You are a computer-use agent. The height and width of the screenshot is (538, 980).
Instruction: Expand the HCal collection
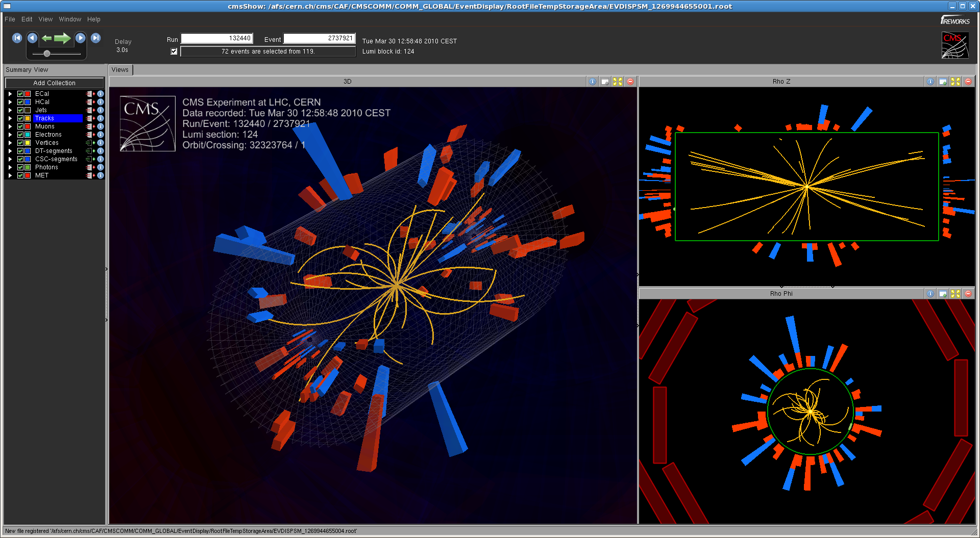click(x=10, y=102)
